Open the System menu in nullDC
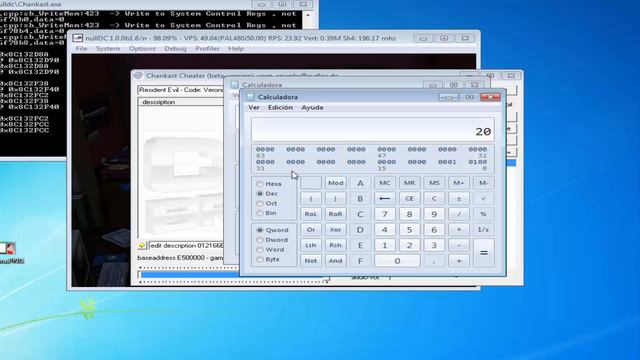Image resolution: width=640 pixels, height=360 pixels. (x=108, y=49)
